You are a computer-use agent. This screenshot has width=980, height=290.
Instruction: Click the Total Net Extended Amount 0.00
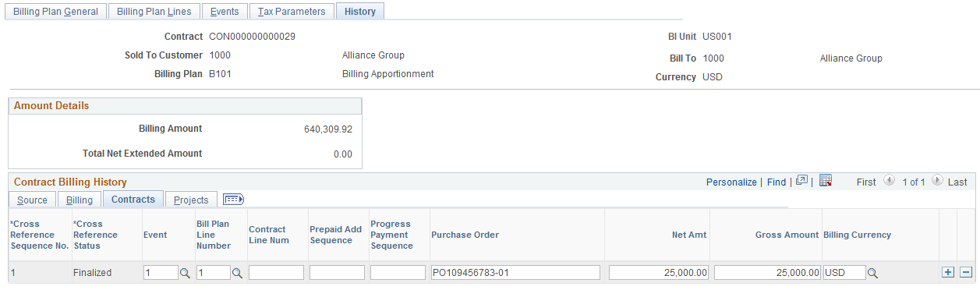(x=343, y=154)
